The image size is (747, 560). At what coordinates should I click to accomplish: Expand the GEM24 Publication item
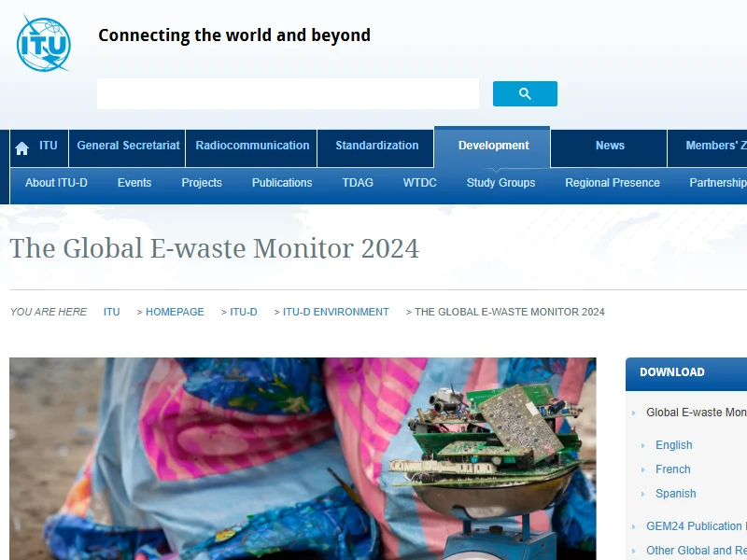tap(696, 526)
